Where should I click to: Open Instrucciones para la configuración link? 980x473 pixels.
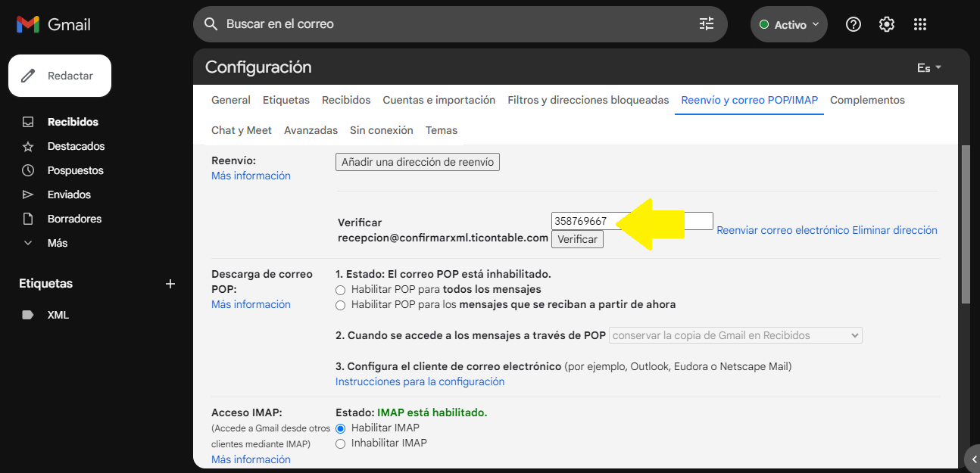tap(420, 381)
